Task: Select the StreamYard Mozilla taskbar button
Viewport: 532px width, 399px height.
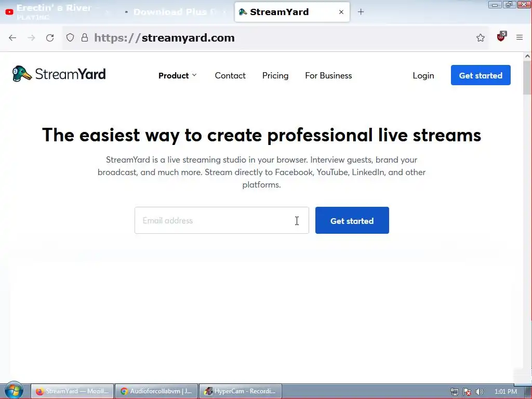Action: point(72,391)
